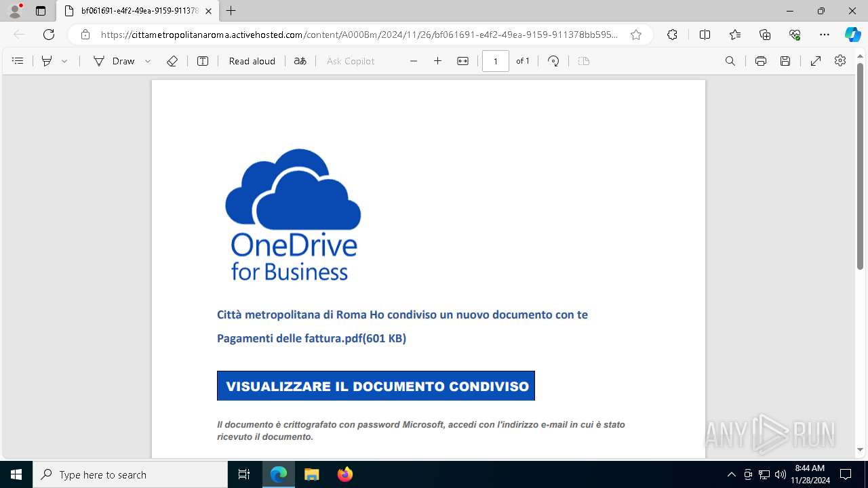868x488 pixels.
Task: Open Windows Start menu
Action: (x=16, y=474)
